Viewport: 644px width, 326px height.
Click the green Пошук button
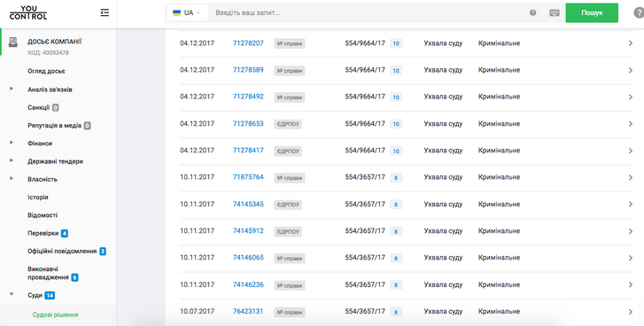[x=592, y=12]
